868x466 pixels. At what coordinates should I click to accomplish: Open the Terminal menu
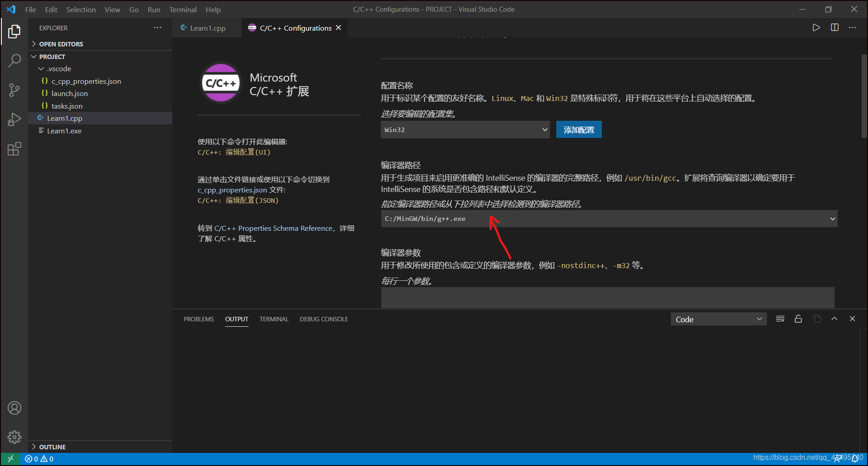click(183, 9)
